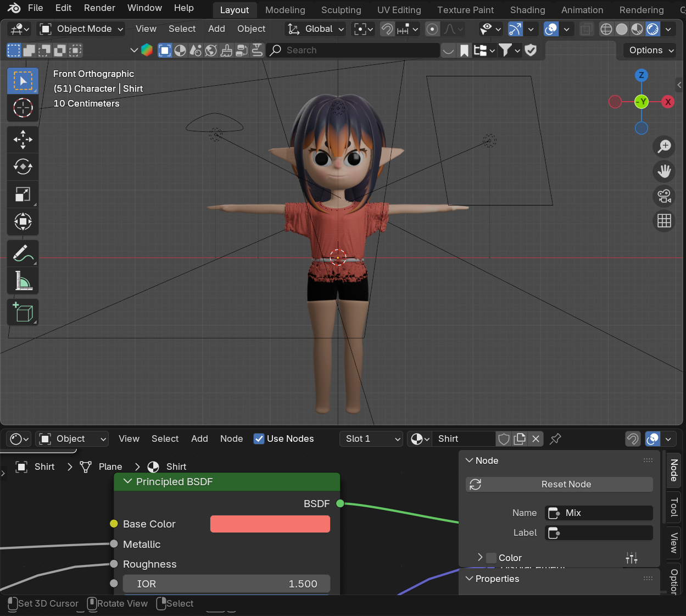
Task: Select the Transform tool
Action: pos(23,221)
